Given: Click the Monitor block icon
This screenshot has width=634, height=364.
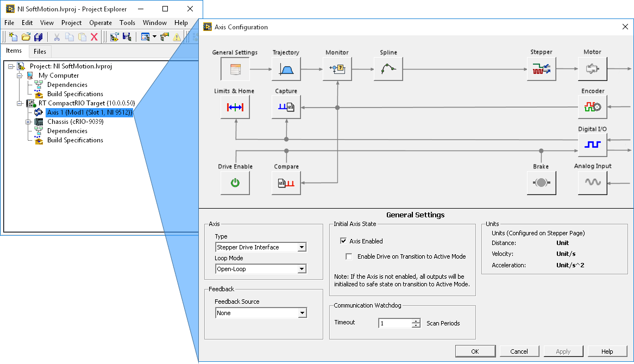Looking at the screenshot, I should [337, 69].
